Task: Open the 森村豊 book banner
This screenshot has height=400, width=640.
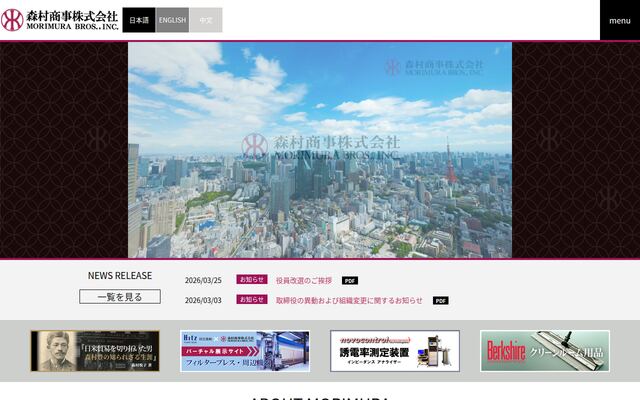Action: pos(95,351)
